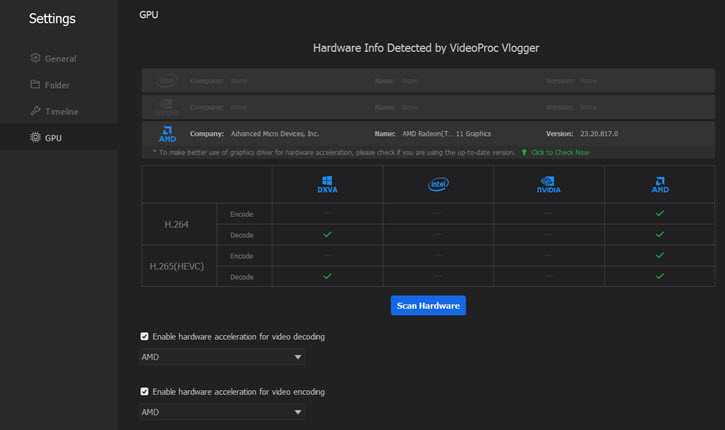
Task: Click the AMD logo in hardware info row
Action: (x=167, y=134)
